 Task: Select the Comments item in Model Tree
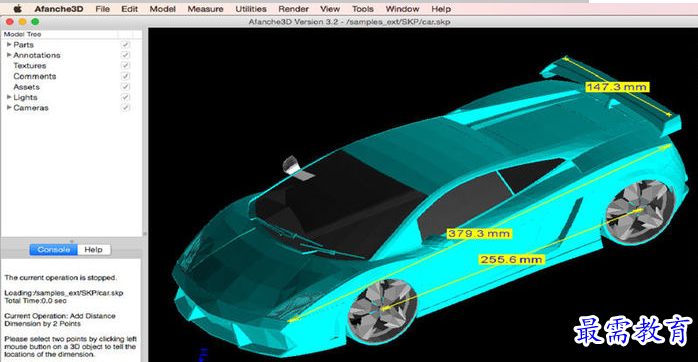(x=35, y=76)
